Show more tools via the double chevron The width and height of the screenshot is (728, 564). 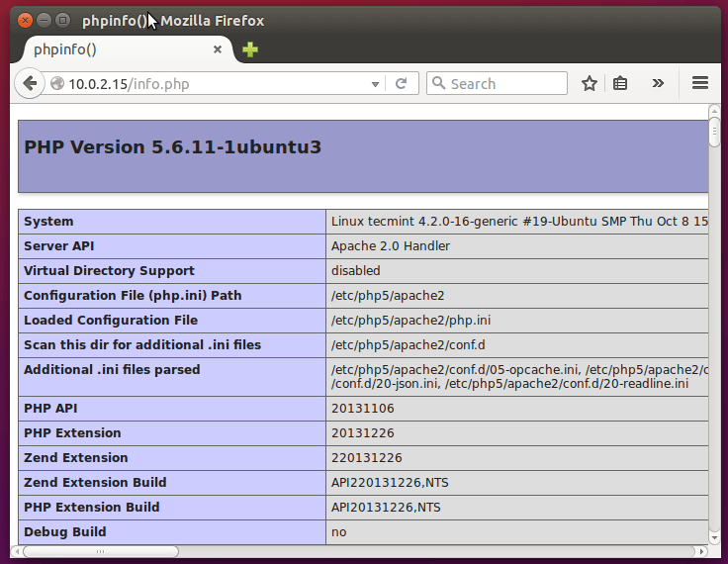[x=658, y=84]
